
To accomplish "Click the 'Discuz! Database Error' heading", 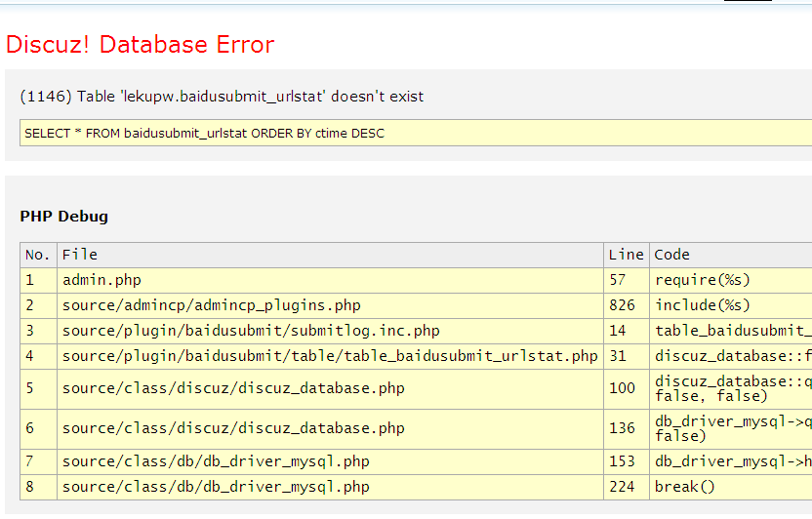I will tap(140, 45).
